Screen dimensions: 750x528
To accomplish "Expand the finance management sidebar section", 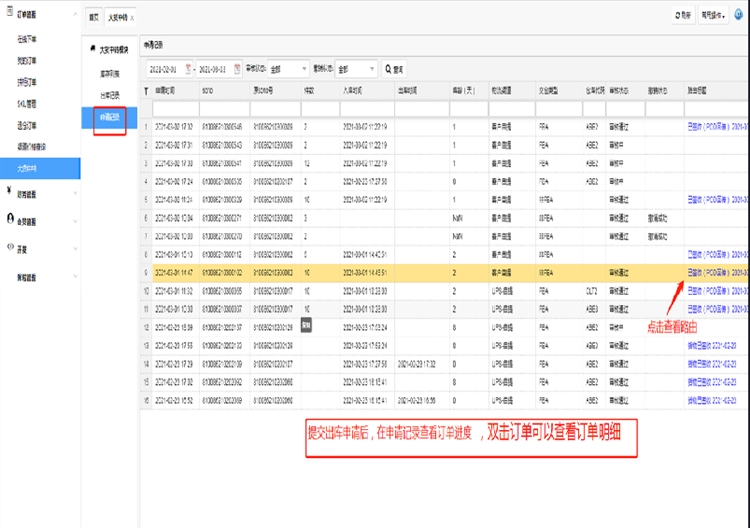I will 75,194.
